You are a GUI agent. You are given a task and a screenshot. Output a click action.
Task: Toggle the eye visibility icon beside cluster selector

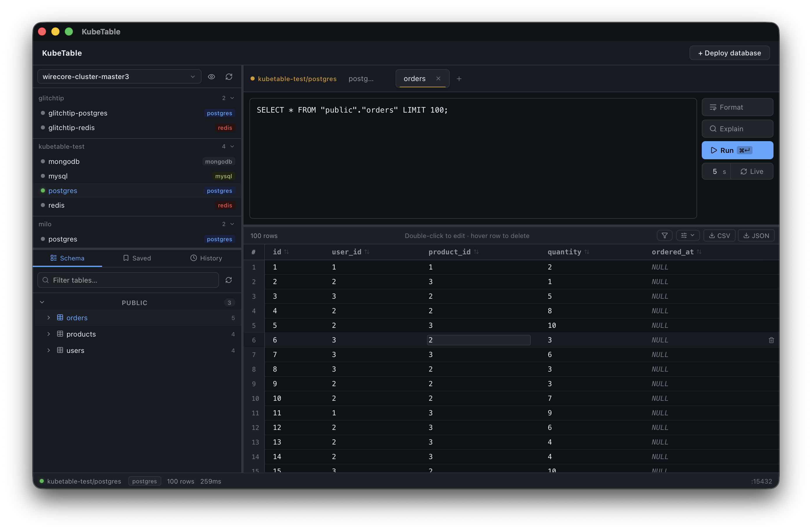[x=211, y=76]
